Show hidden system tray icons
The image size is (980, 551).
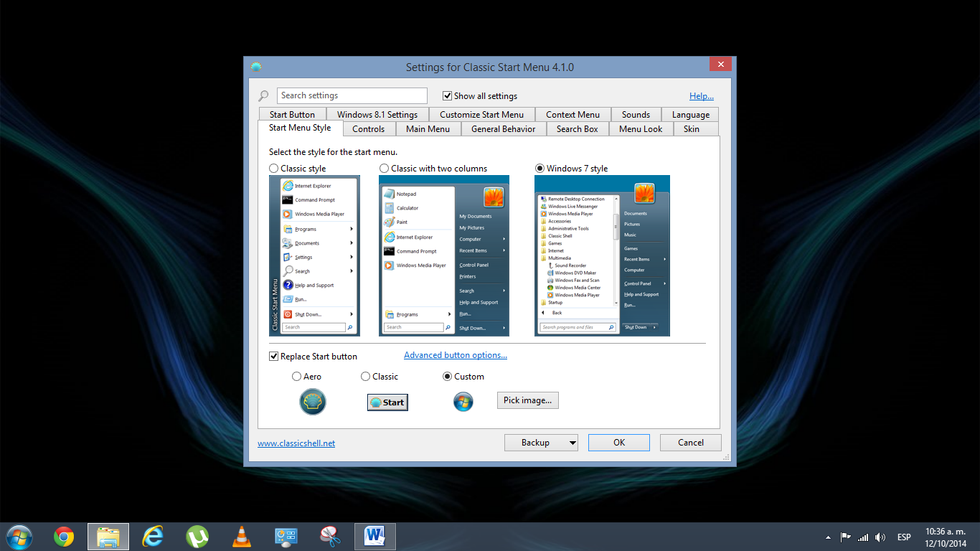[x=829, y=537]
